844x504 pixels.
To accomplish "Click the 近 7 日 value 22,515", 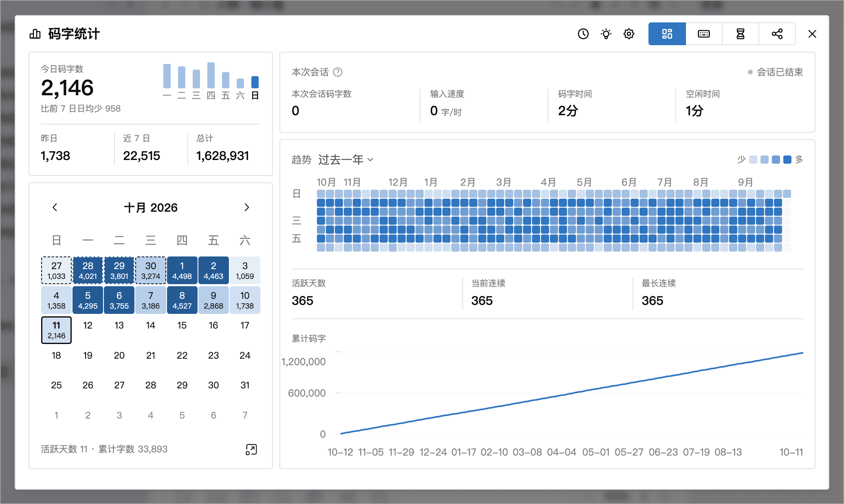I will [141, 156].
